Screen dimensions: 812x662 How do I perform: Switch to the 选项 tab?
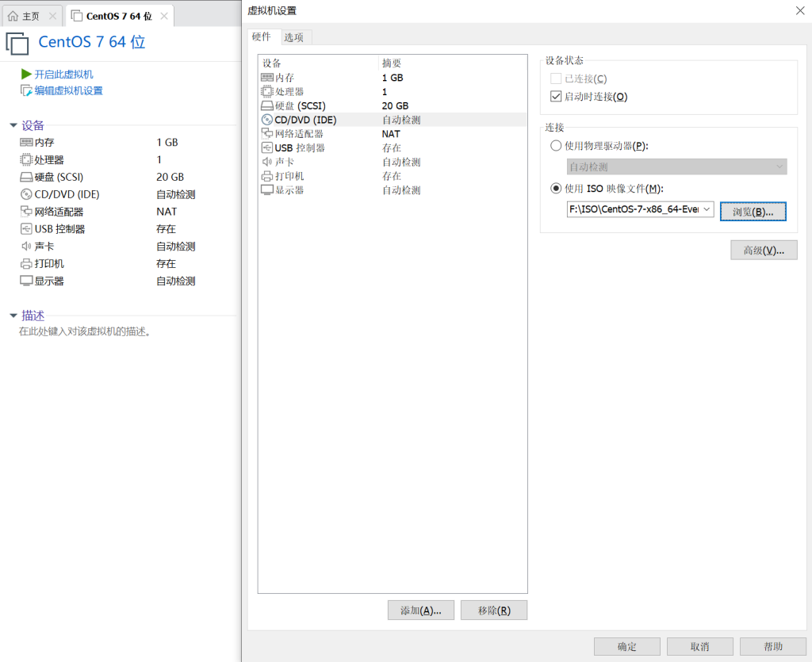click(293, 37)
